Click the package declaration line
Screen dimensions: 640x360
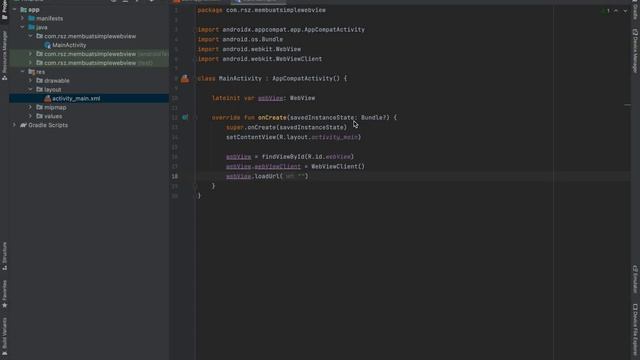click(x=262, y=10)
